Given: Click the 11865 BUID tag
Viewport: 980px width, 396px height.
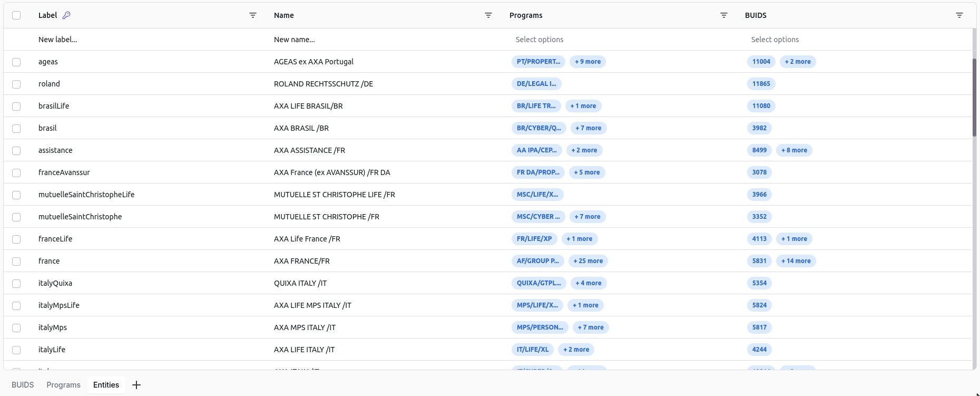Looking at the screenshot, I should [x=761, y=84].
